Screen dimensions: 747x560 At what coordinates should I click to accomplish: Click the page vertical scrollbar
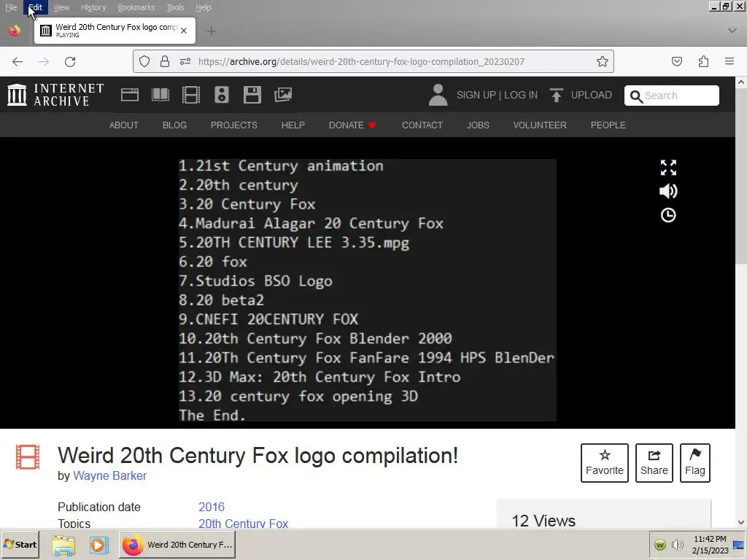click(741, 302)
